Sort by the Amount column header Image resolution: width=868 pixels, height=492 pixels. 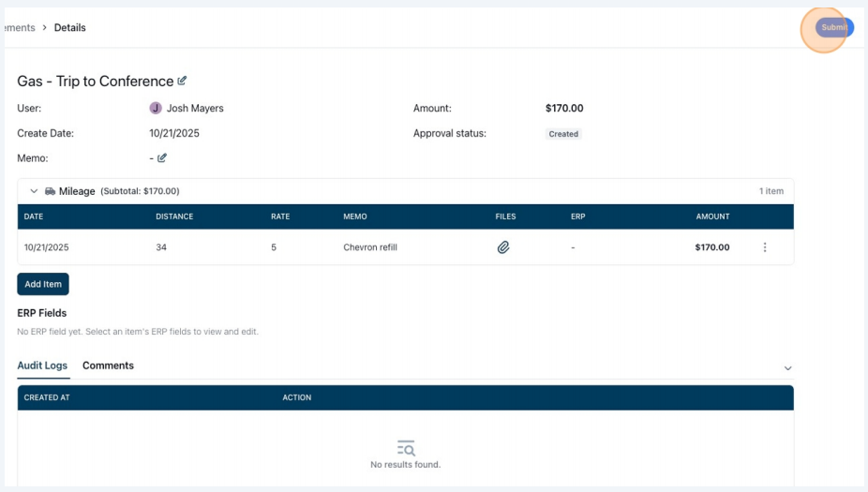[712, 216]
